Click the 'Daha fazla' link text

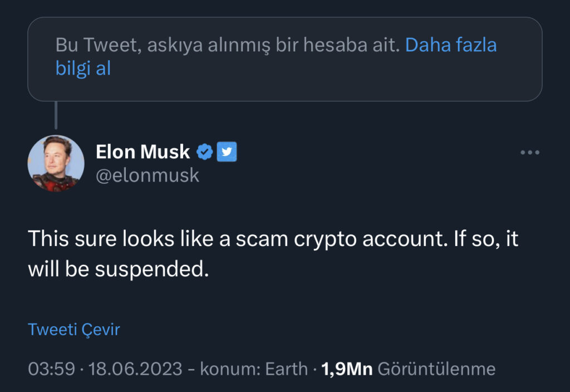pos(451,45)
